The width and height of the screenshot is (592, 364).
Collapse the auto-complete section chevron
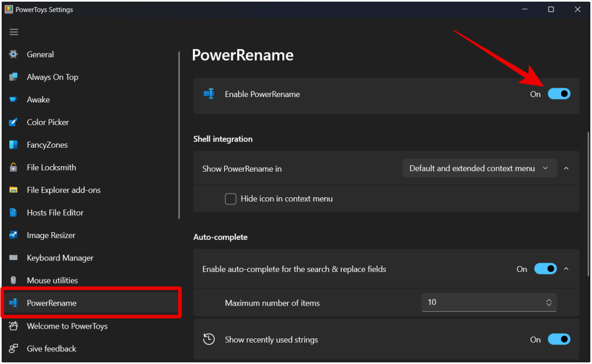click(x=566, y=269)
